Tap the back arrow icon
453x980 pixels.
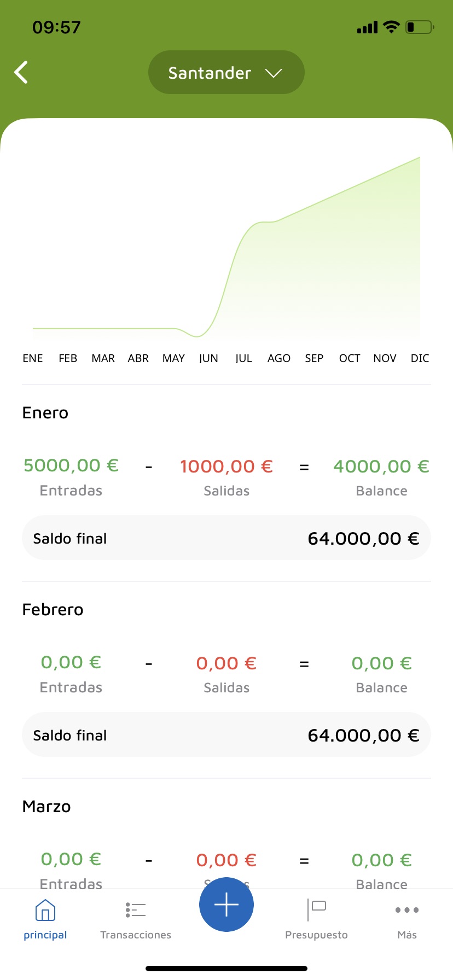click(x=21, y=72)
